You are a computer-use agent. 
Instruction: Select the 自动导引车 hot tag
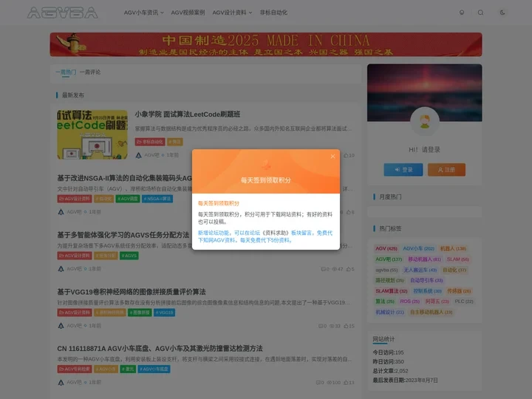pyautogui.click(x=426, y=281)
